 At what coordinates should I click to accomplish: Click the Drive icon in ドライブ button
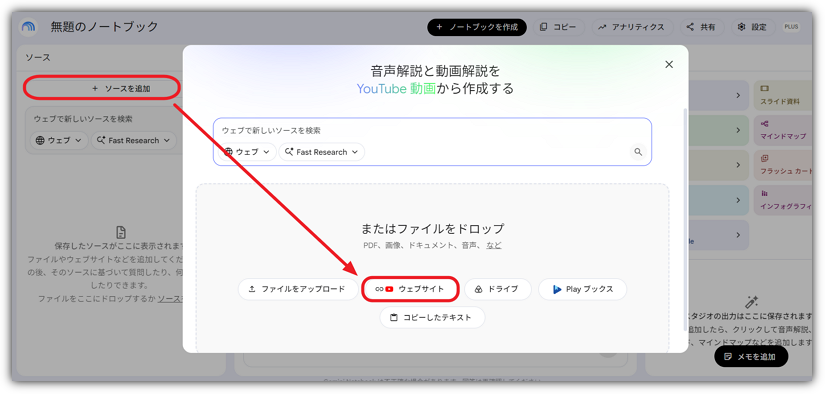(x=479, y=289)
